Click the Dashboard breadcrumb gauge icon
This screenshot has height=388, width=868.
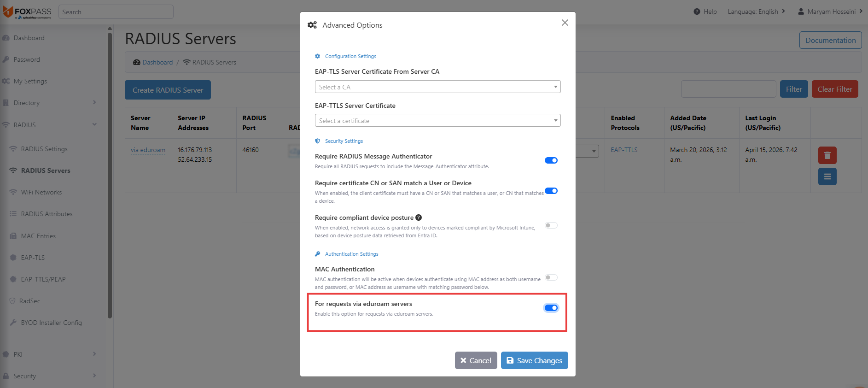[x=136, y=62]
